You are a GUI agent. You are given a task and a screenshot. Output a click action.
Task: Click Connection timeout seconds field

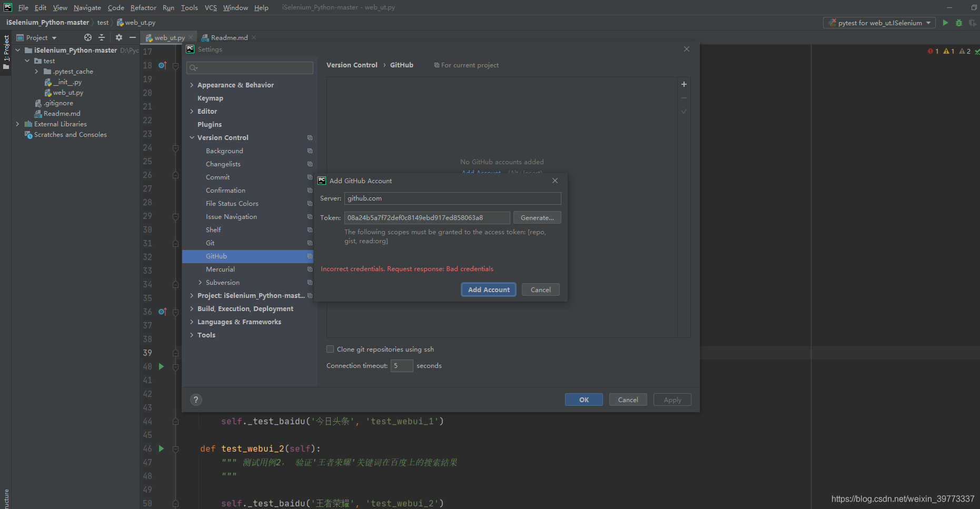click(402, 365)
